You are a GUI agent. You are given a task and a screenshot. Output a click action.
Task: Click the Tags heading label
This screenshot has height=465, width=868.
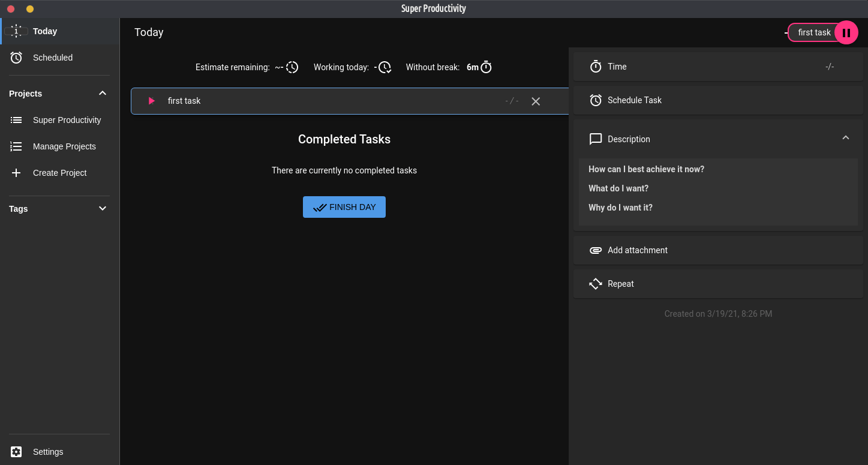(x=19, y=209)
